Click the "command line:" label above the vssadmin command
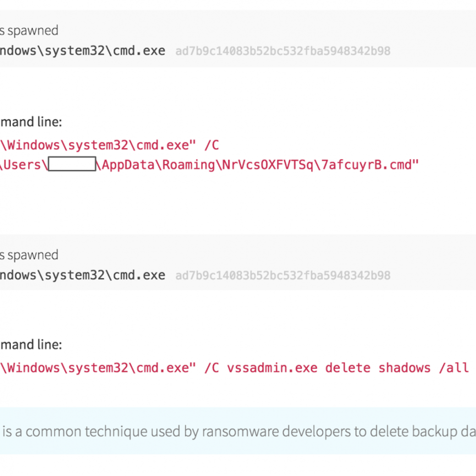Viewport: 476px width, 476px height. [x=30, y=345]
